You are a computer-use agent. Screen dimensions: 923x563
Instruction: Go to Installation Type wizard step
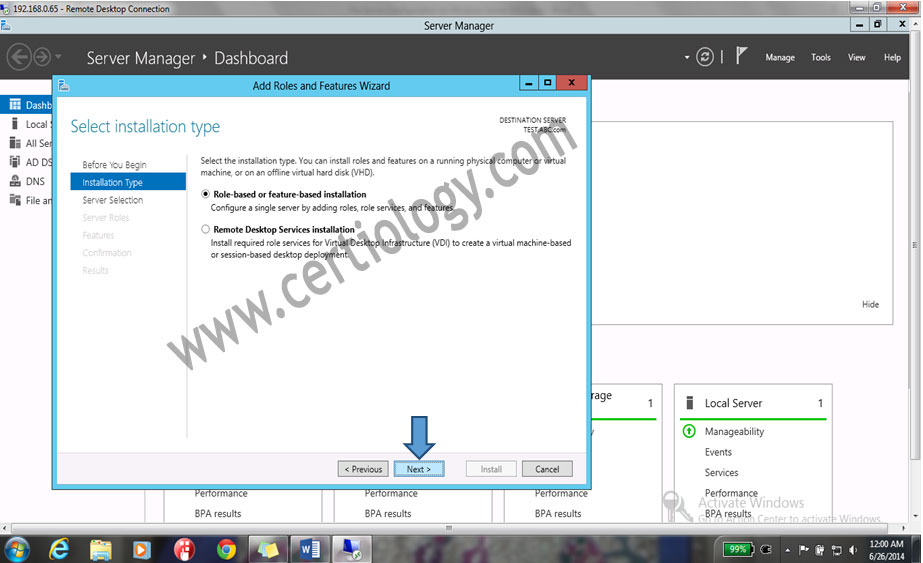click(x=128, y=182)
